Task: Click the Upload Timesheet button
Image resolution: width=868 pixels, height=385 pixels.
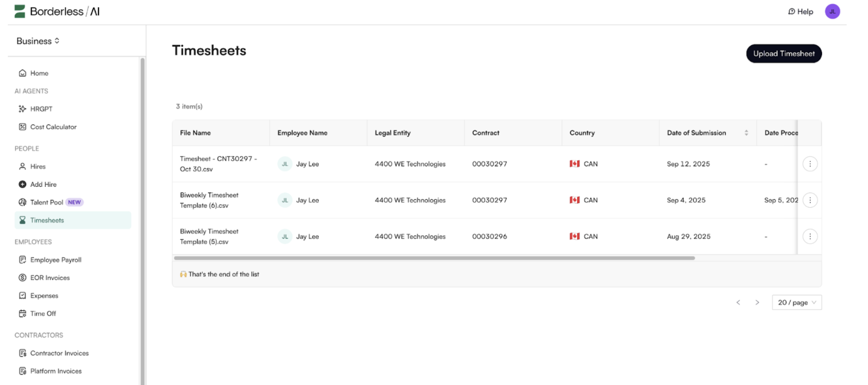Action: pyautogui.click(x=784, y=53)
